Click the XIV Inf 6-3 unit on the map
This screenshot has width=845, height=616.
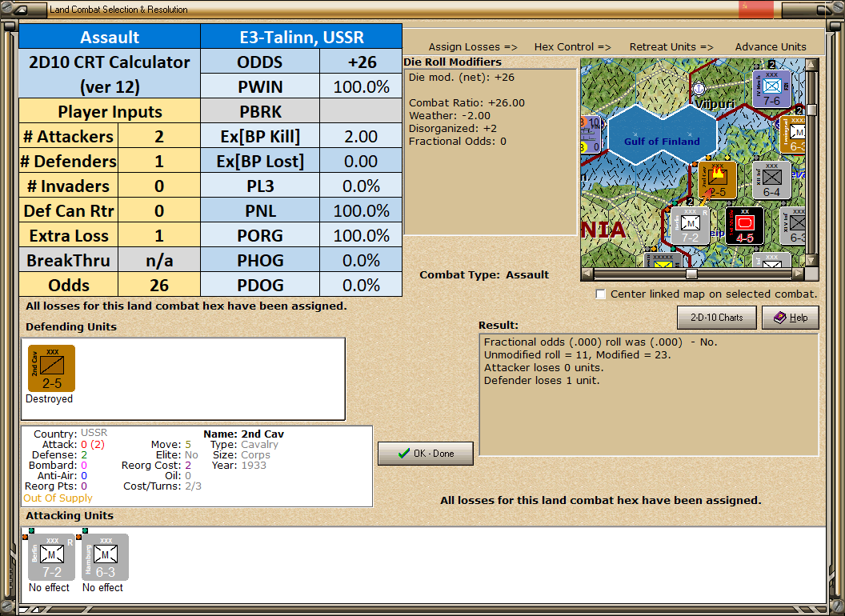[792, 226]
